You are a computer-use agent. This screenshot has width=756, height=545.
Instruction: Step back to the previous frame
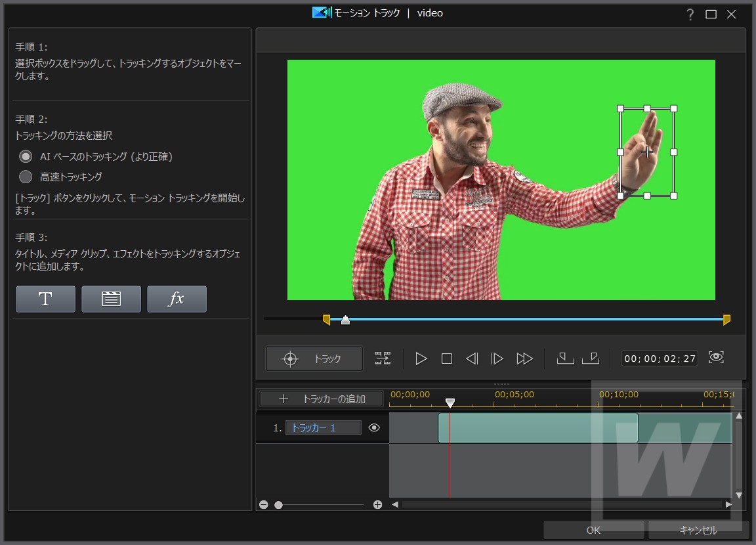(x=472, y=359)
